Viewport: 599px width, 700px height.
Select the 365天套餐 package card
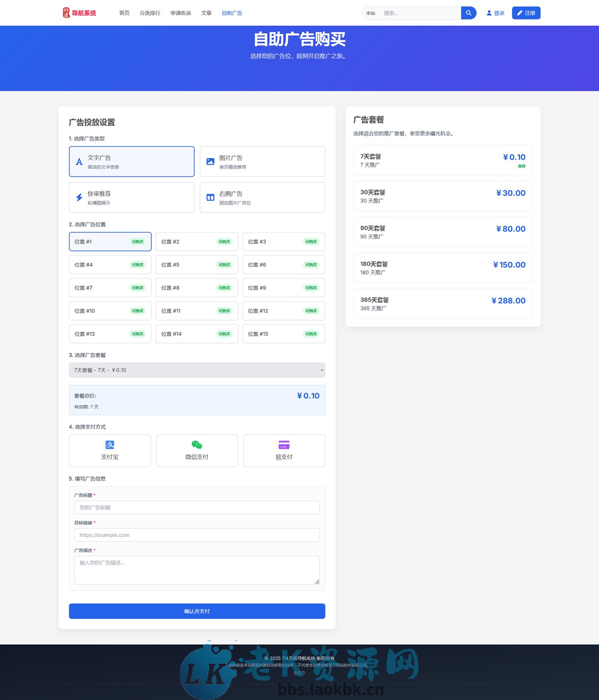(442, 304)
